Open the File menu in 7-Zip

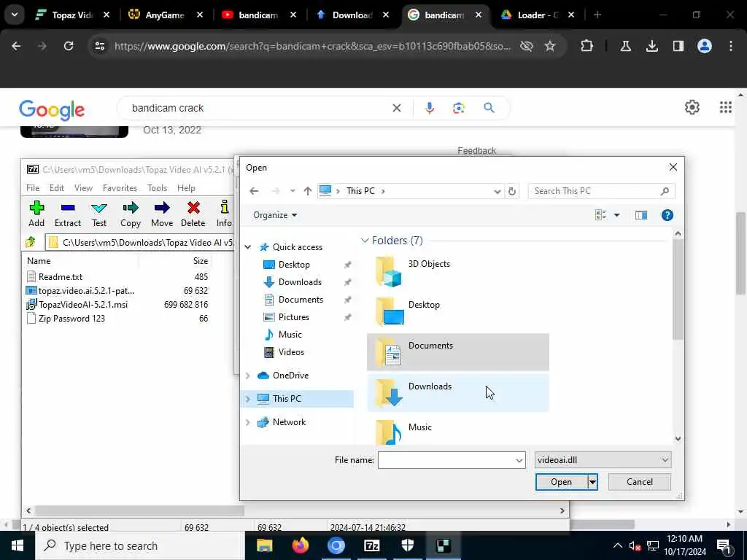pyautogui.click(x=33, y=188)
